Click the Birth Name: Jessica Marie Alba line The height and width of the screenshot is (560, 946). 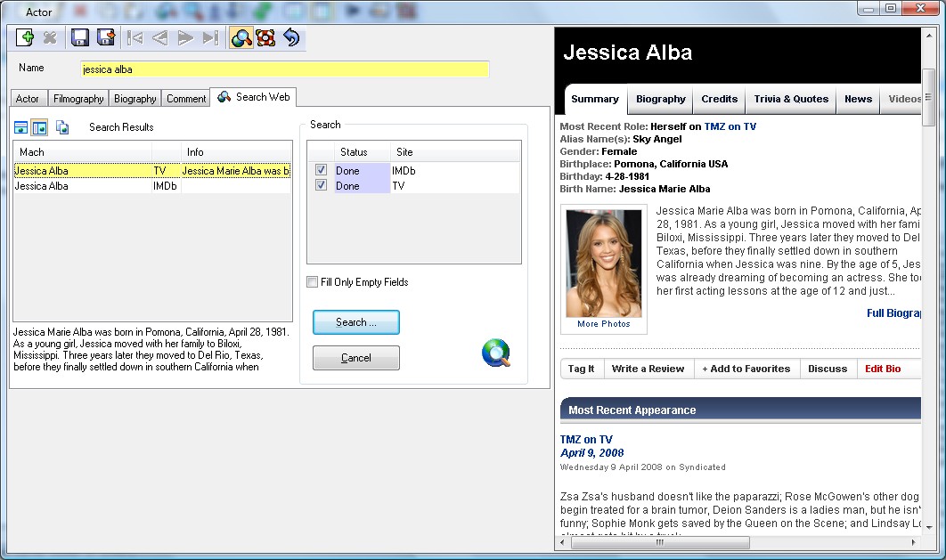635,189
